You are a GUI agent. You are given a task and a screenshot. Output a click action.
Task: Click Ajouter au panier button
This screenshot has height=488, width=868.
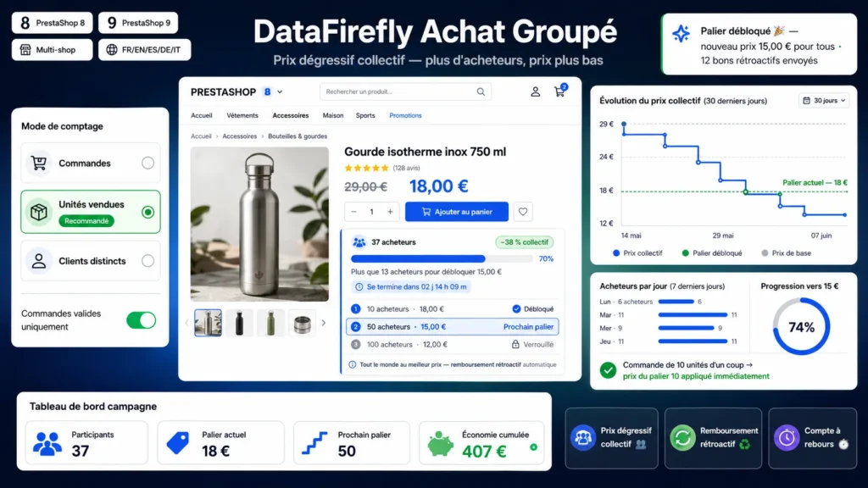(457, 211)
